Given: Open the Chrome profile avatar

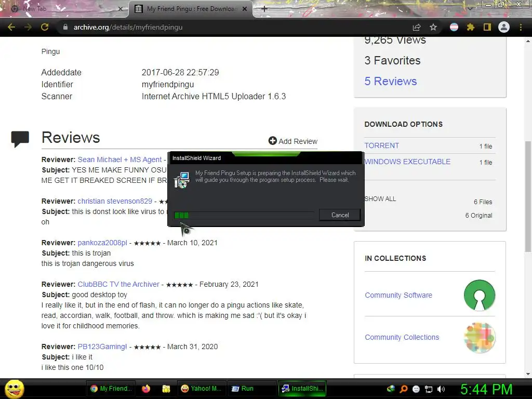Looking at the screenshot, I should click(504, 27).
